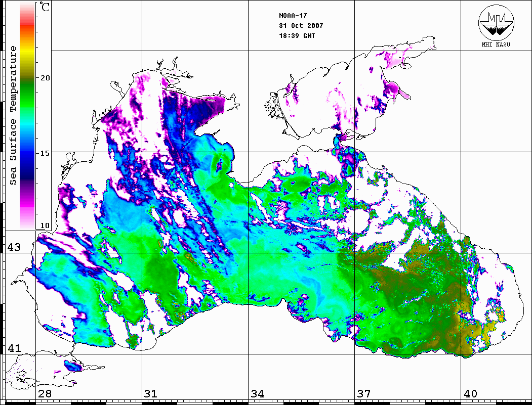Click the latitude label '43'
The image size is (532, 405).
(x=14, y=247)
